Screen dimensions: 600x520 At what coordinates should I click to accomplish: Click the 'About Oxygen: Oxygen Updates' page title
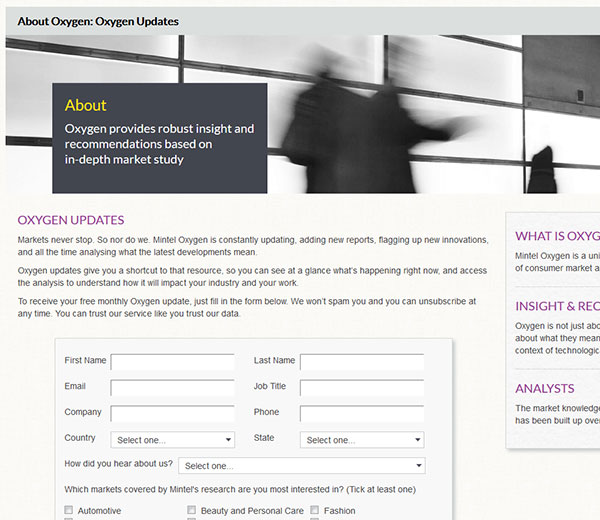click(98, 21)
